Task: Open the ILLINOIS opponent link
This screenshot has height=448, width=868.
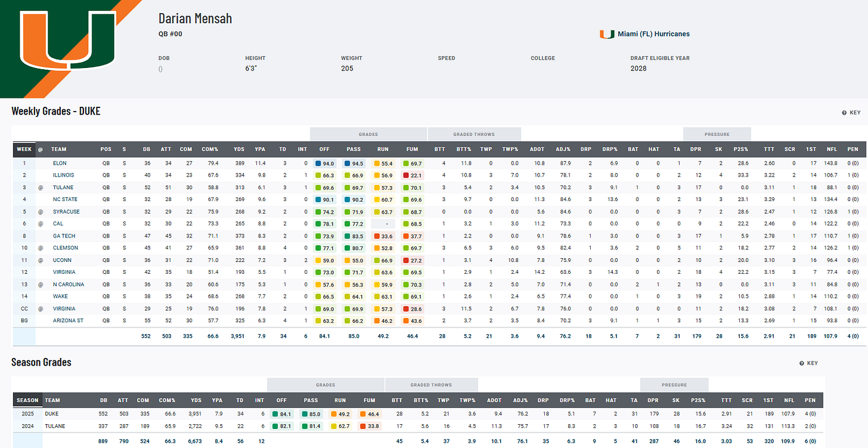Action: pos(63,175)
